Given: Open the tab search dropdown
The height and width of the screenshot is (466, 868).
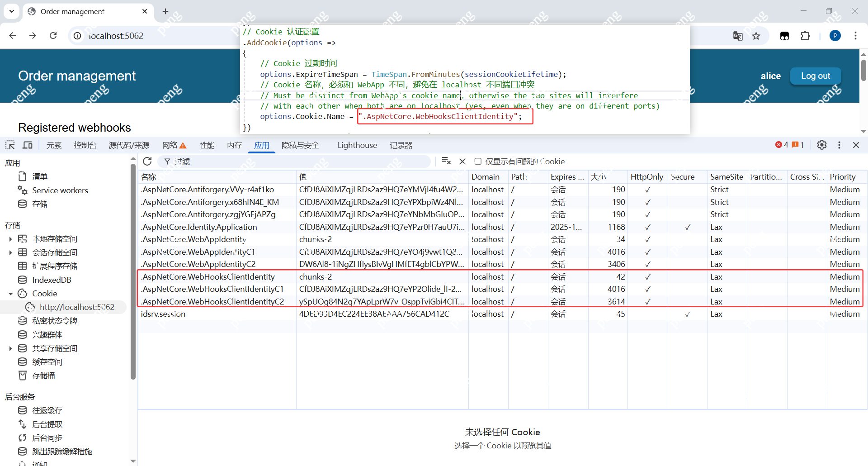Looking at the screenshot, I should (x=12, y=11).
